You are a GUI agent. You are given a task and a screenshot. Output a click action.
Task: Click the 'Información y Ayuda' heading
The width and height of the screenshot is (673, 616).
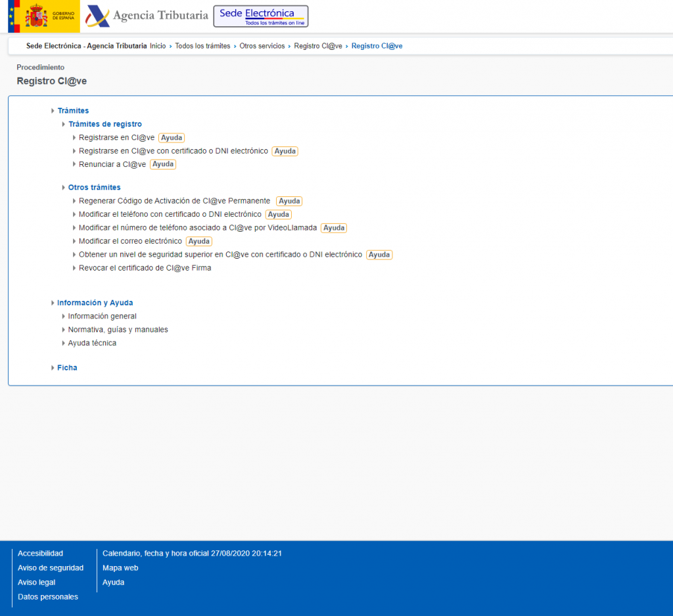coord(95,303)
